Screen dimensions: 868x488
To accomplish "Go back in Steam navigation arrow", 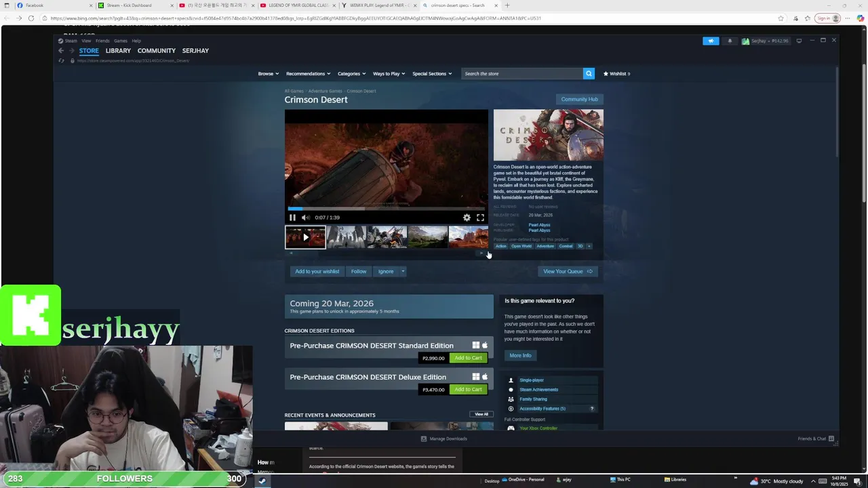I will [x=60, y=51].
